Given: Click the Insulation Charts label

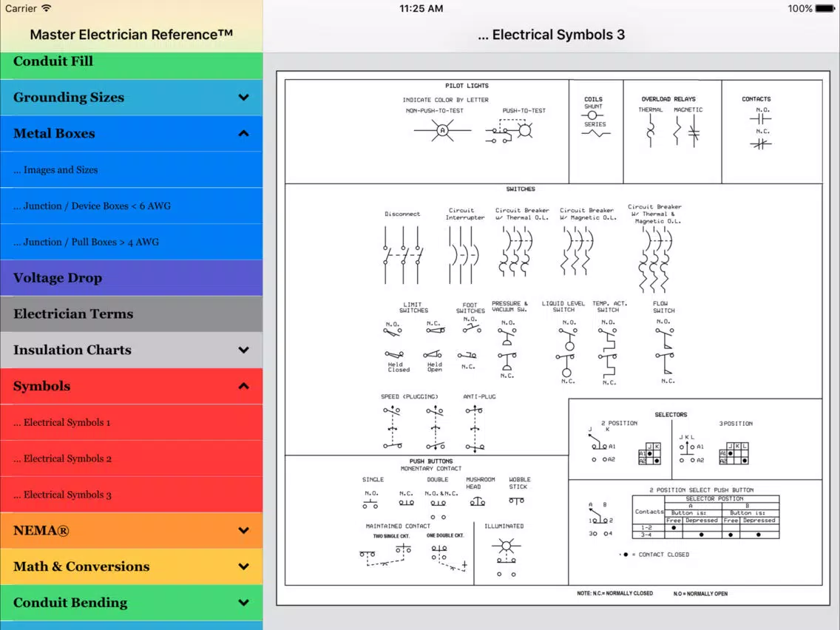Looking at the screenshot, I should [x=72, y=350].
